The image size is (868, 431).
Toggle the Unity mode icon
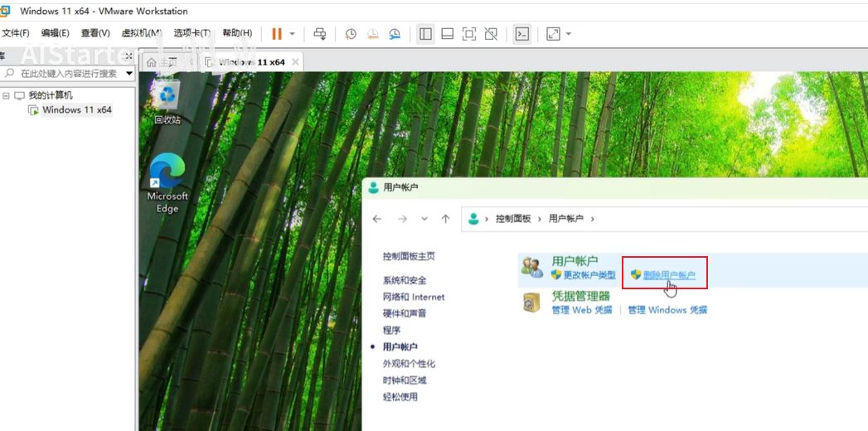pyautogui.click(x=491, y=34)
